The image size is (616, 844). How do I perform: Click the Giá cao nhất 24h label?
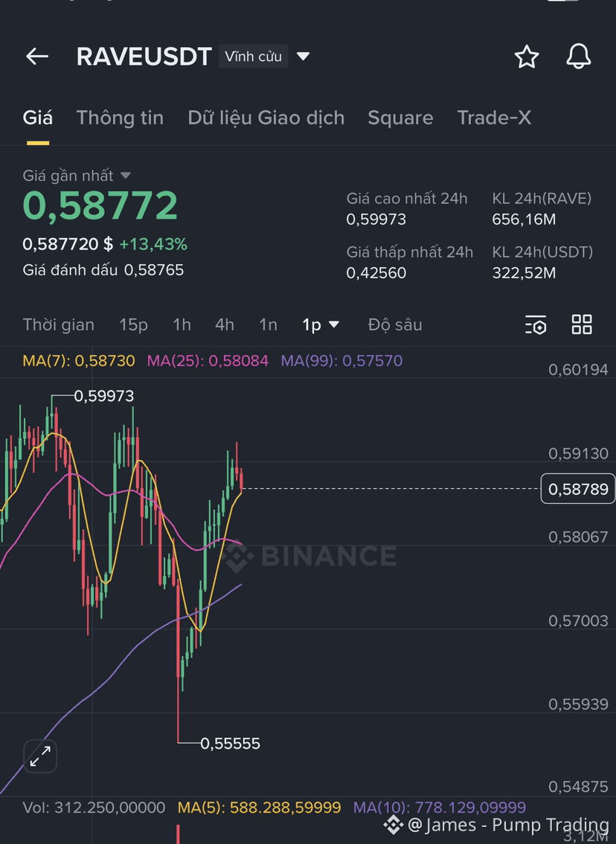coord(407,199)
